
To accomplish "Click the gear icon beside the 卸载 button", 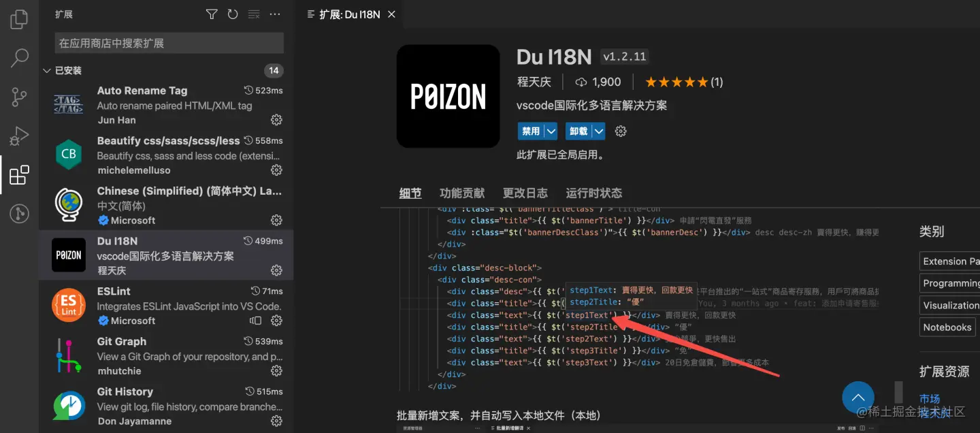I will tap(620, 131).
